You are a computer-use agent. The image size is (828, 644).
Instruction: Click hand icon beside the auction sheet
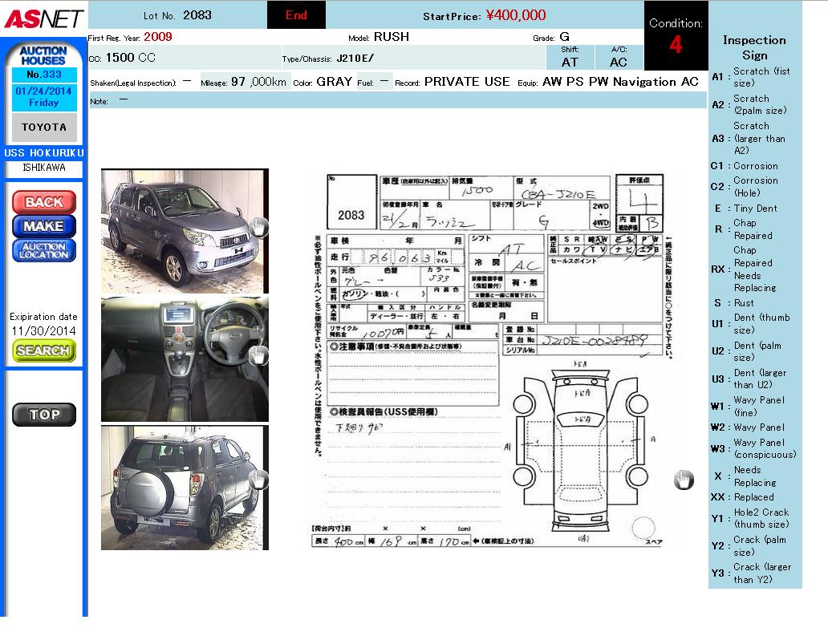pyautogui.click(x=683, y=480)
